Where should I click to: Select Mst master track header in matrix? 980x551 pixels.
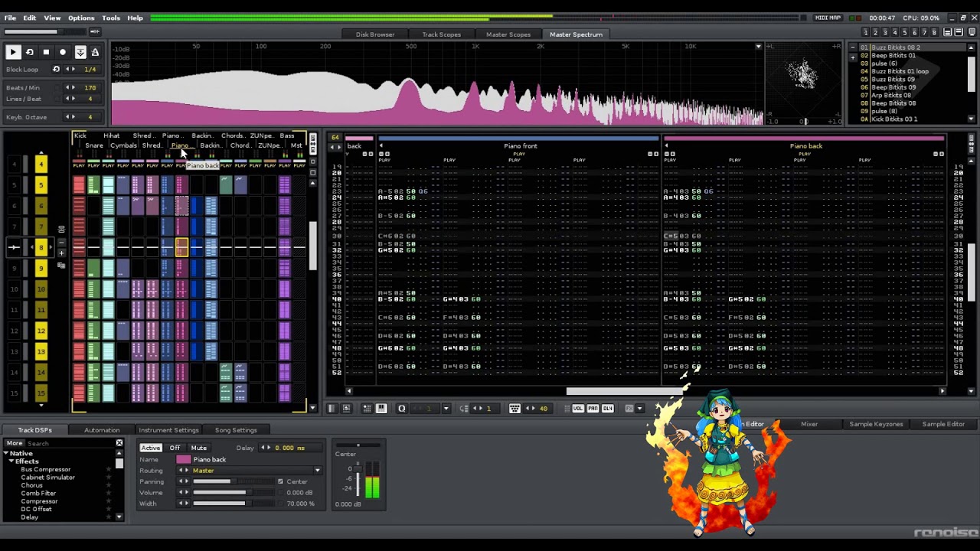coord(296,145)
